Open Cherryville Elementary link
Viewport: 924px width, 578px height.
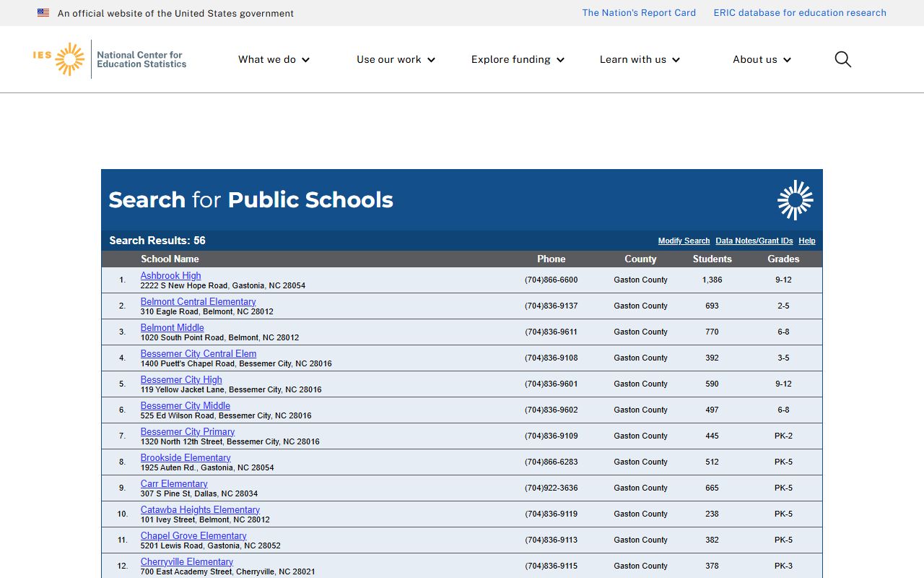pos(187,561)
